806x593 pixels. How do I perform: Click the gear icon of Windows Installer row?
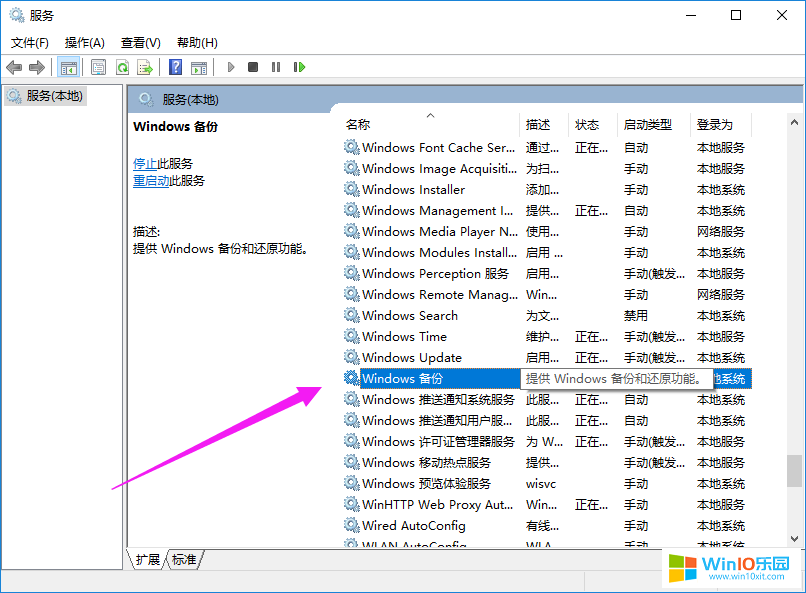coord(352,190)
